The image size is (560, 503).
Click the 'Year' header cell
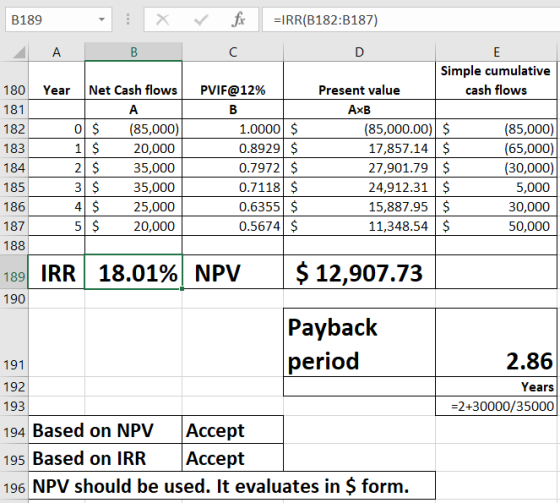56,81
